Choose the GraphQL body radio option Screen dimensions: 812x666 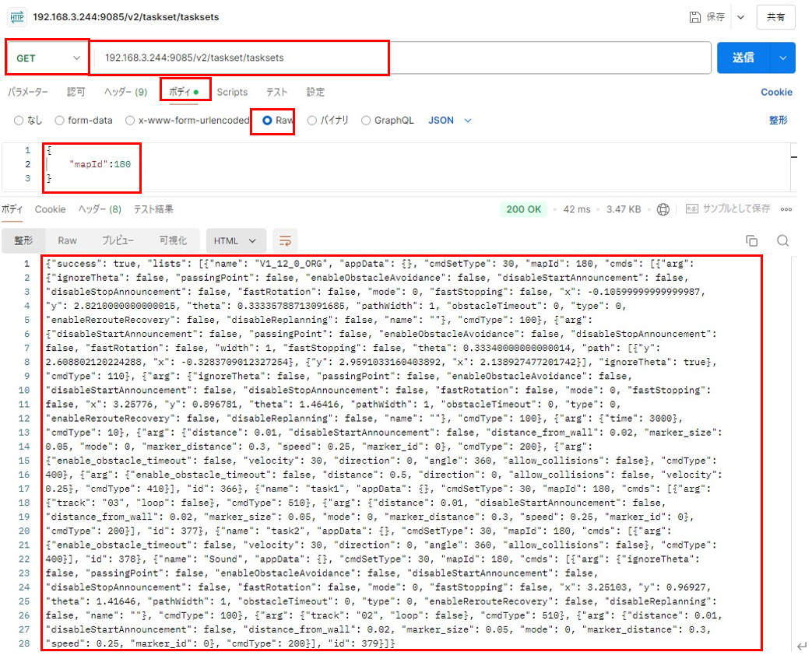pyautogui.click(x=367, y=121)
